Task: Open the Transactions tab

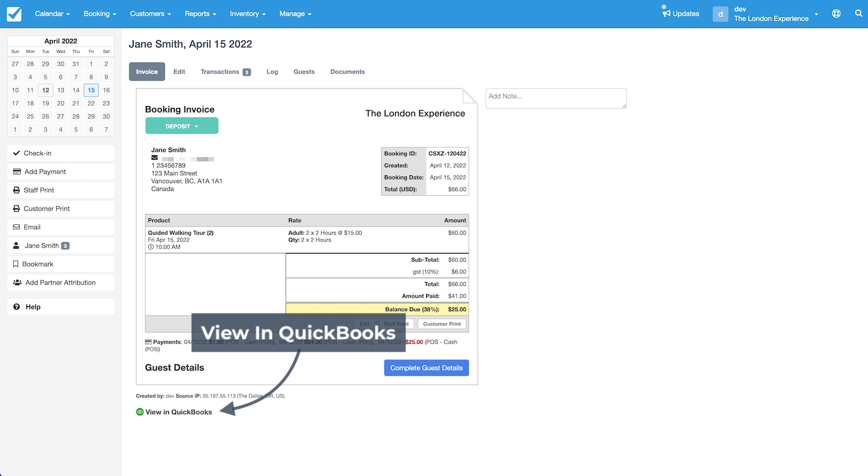Action: click(x=225, y=72)
